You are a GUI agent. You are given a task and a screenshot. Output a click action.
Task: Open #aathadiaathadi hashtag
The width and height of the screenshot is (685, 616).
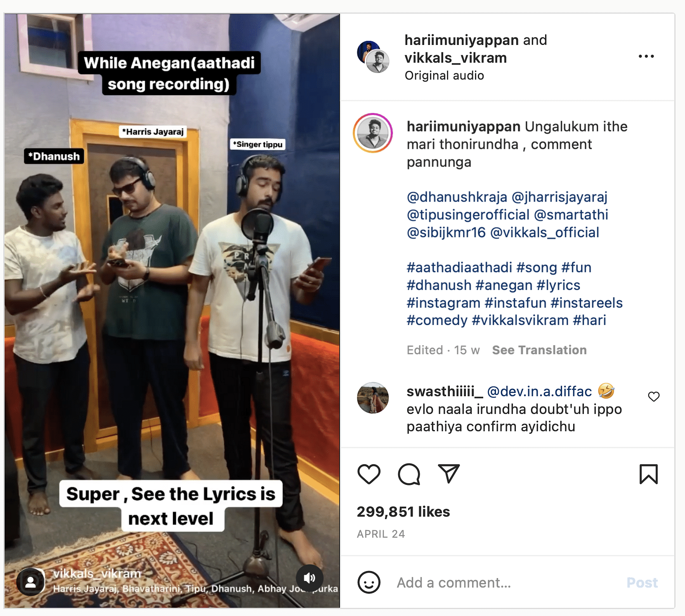coord(459,268)
